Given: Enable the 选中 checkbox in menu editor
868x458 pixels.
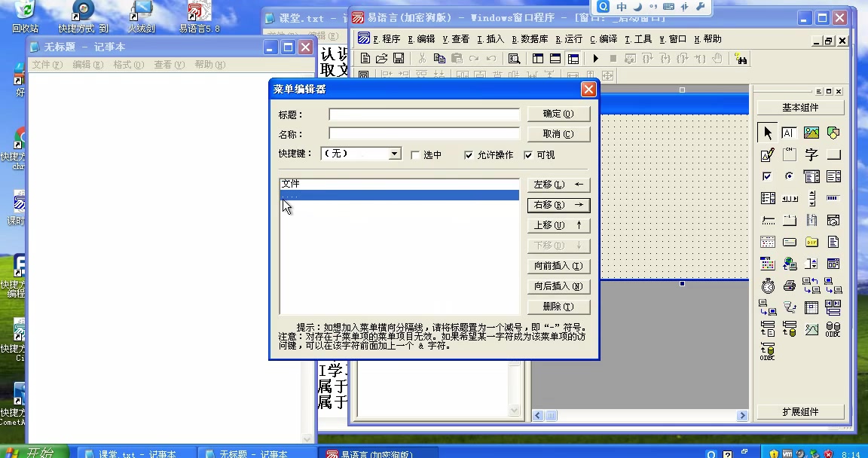Looking at the screenshot, I should (x=414, y=154).
